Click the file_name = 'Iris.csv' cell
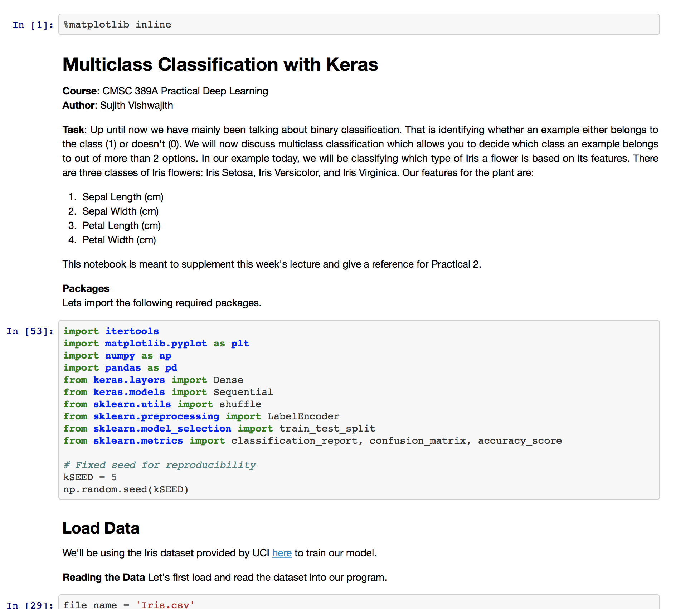 point(129,605)
